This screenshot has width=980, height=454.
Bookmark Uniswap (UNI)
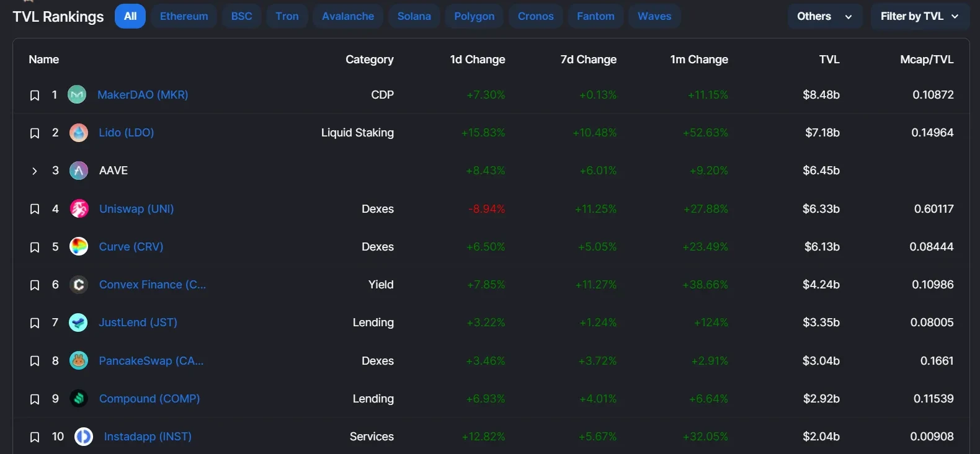(35, 210)
